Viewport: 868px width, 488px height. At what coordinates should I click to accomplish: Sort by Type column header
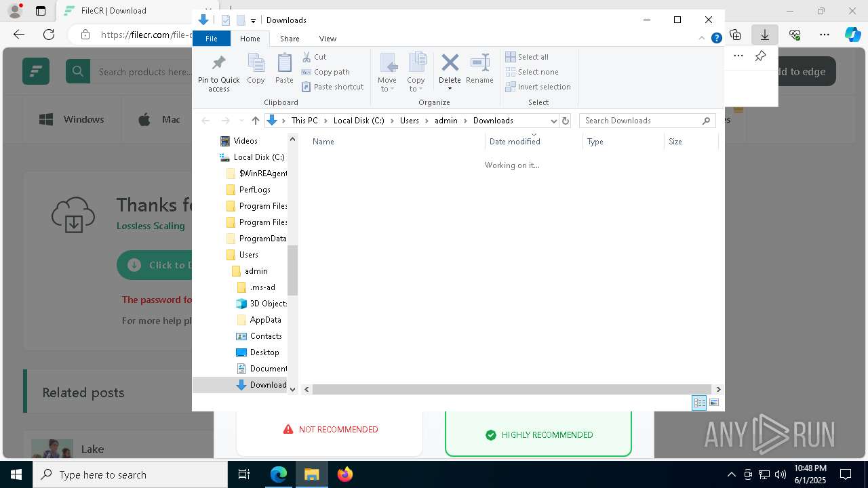(623, 142)
